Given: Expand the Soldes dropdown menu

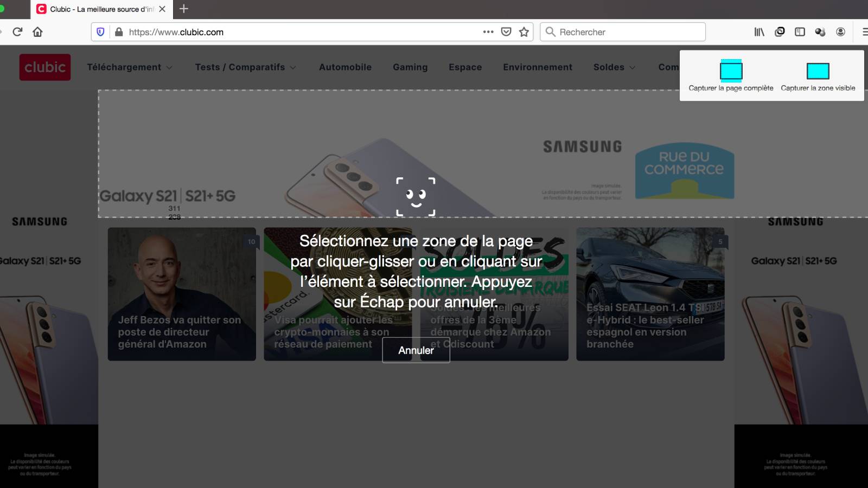Looking at the screenshot, I should click(614, 67).
